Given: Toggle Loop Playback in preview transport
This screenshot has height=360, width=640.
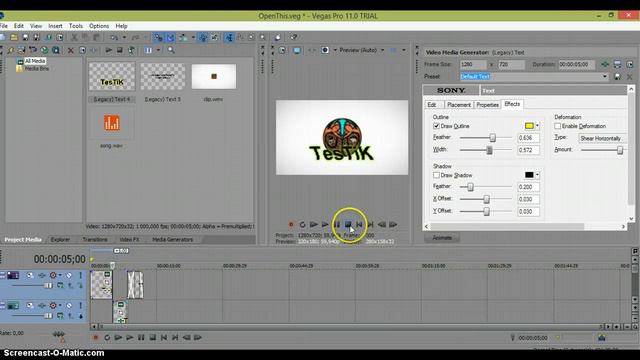Looking at the screenshot, I should click(x=302, y=224).
